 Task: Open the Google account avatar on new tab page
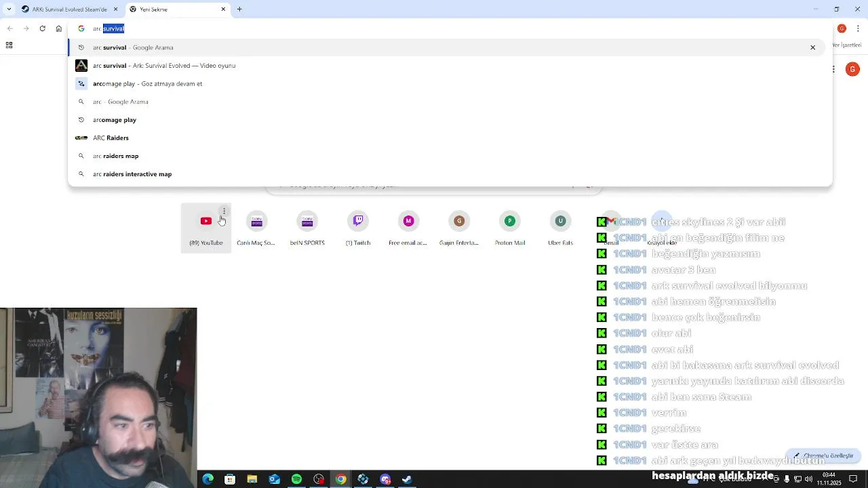[853, 69]
